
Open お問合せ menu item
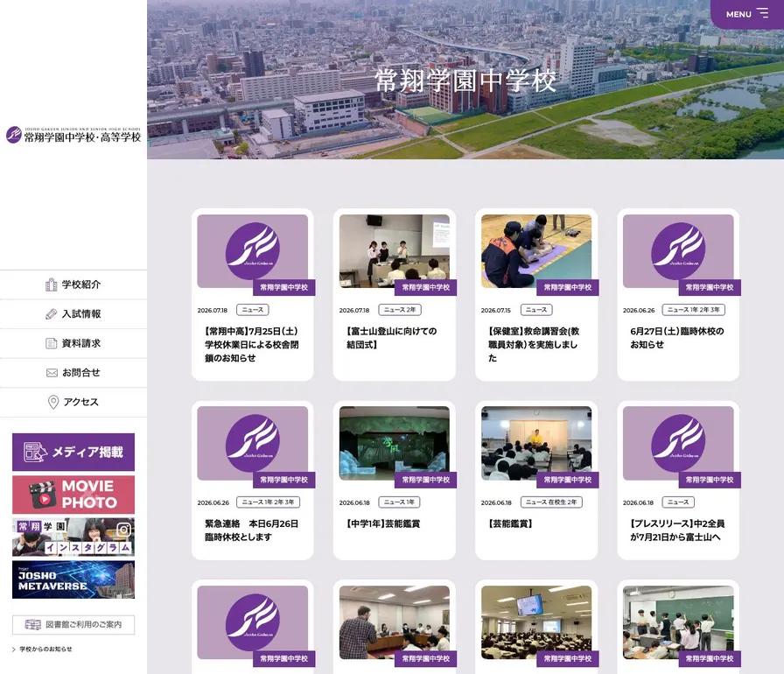click(x=73, y=373)
